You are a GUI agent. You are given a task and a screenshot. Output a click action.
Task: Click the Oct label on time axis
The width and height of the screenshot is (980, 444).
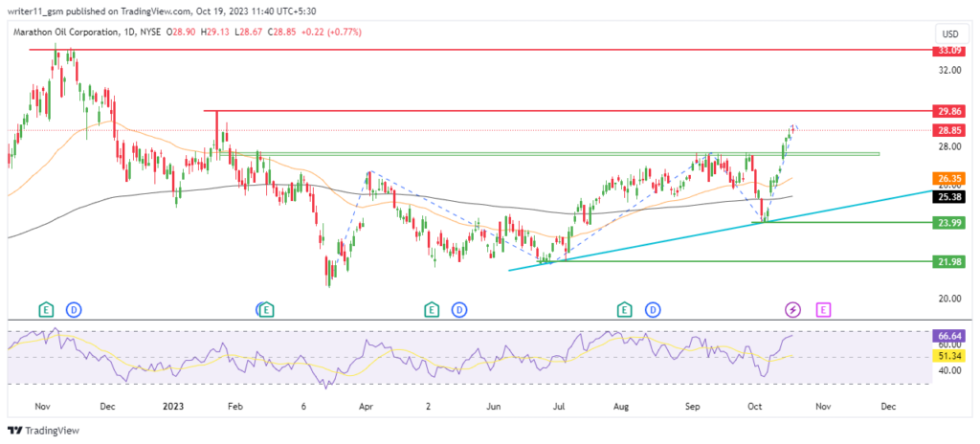755,407
